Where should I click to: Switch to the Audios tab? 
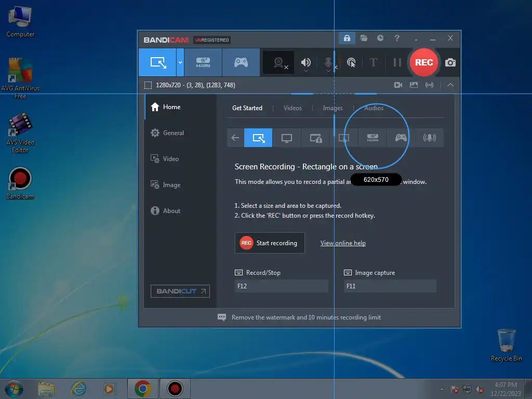374,108
